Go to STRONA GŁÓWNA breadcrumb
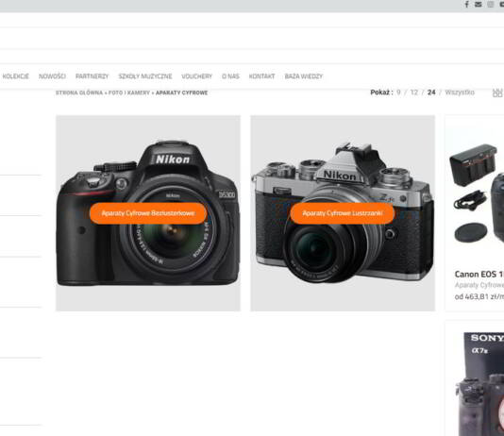Screen dimensions: 504x436 [x=79, y=92]
